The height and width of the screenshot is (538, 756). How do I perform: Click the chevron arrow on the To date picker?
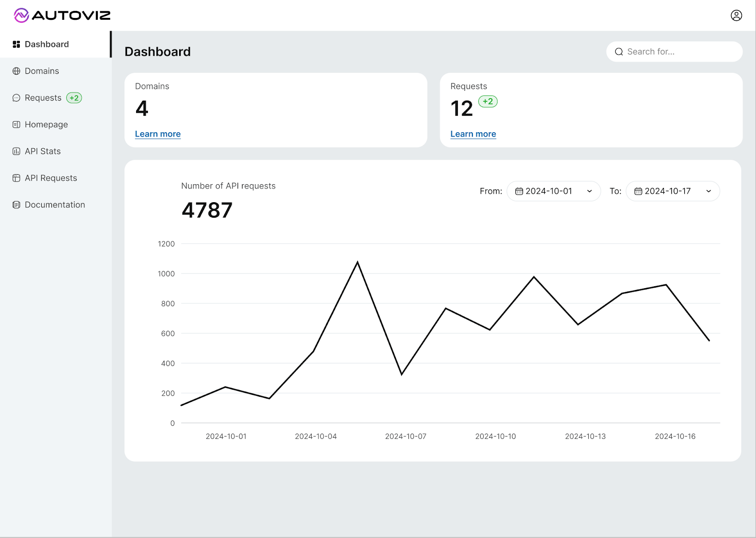(x=708, y=191)
